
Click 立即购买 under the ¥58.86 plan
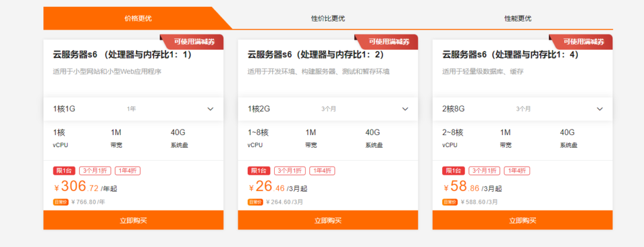[523, 221]
